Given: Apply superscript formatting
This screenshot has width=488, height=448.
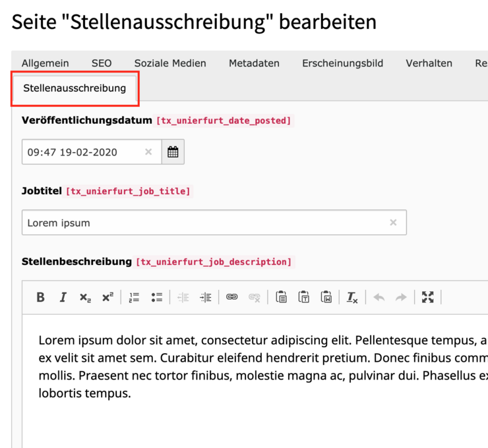Looking at the screenshot, I should [x=107, y=297].
